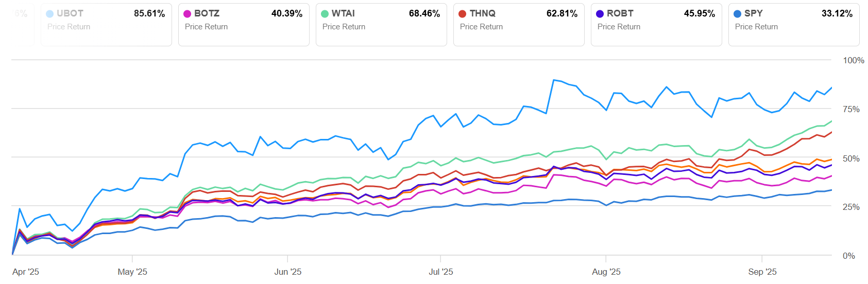The width and height of the screenshot is (868, 284).
Task: Select the WTAI ticker name
Action: click(343, 13)
